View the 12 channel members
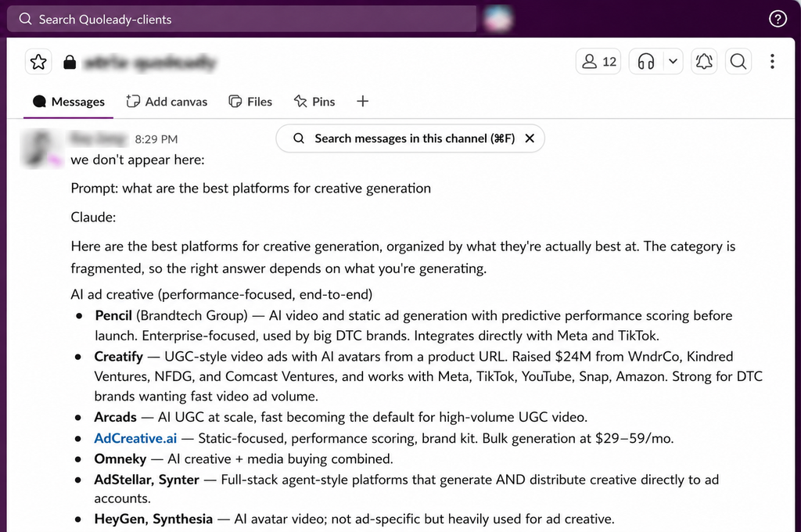801x532 pixels. pyautogui.click(x=598, y=61)
